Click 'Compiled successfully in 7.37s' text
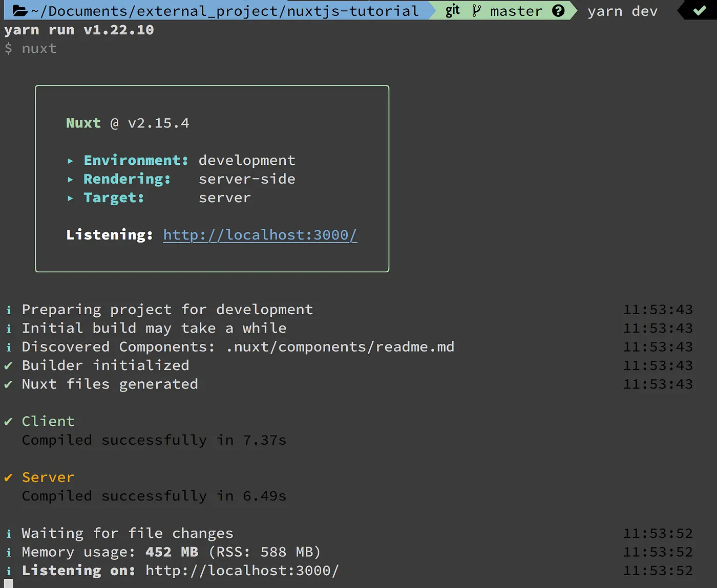 click(154, 440)
